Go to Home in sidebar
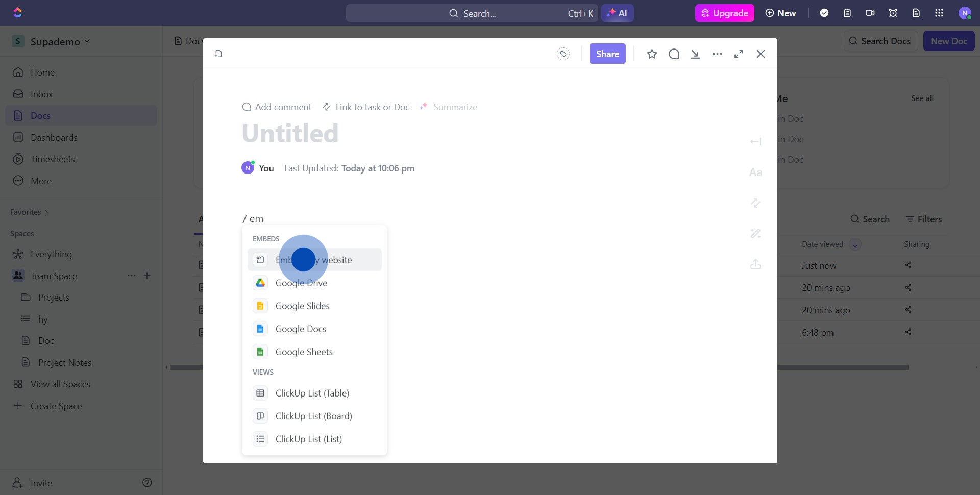980x495 pixels. pos(81,72)
